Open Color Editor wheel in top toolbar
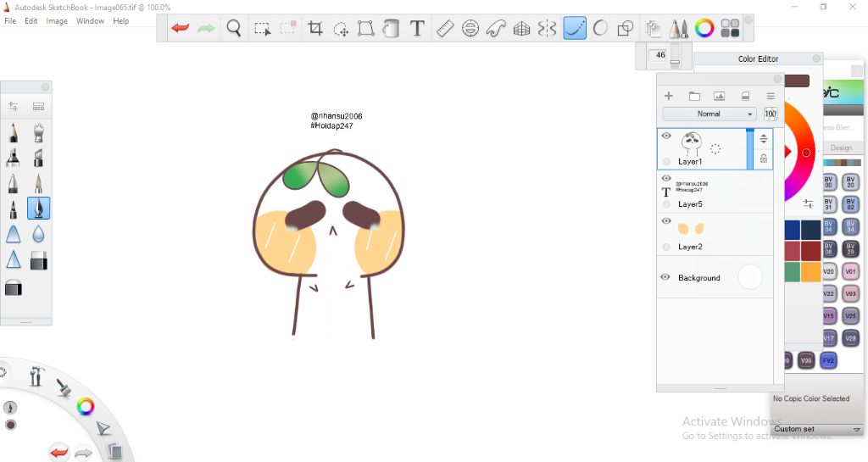 tap(704, 28)
